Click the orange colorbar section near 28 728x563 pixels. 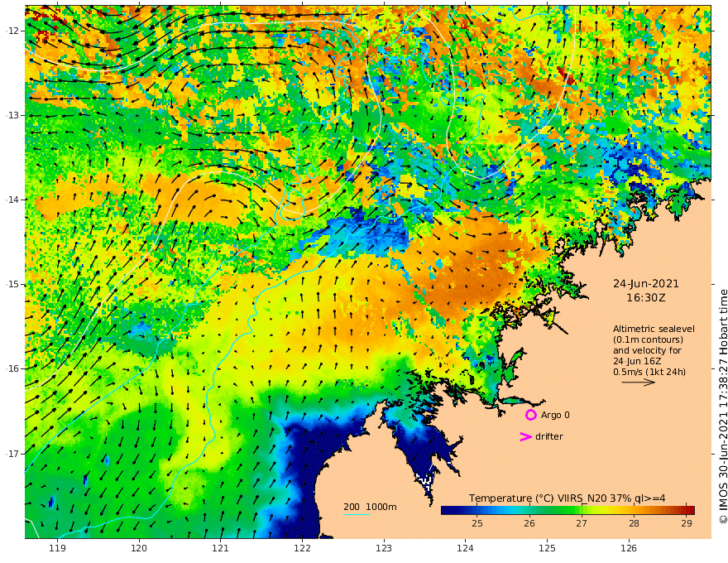(634, 511)
